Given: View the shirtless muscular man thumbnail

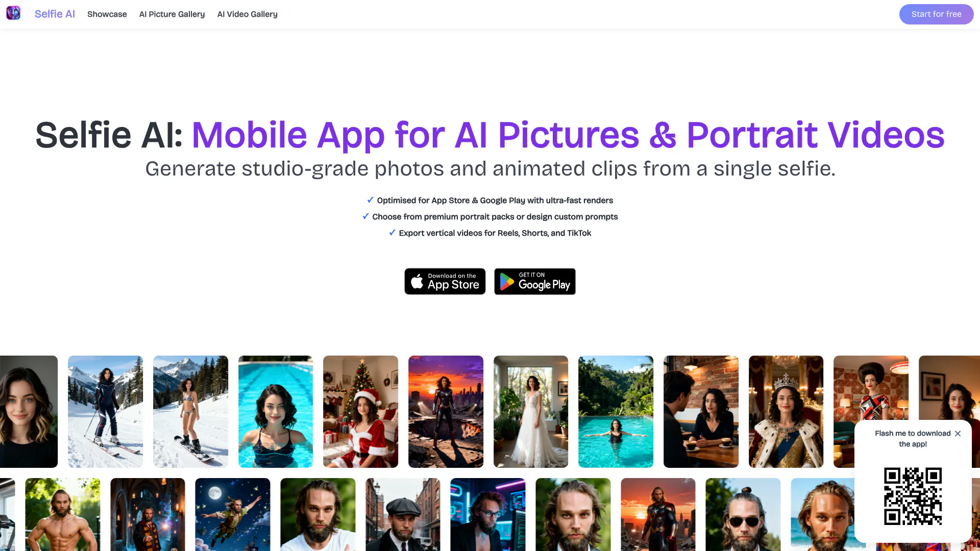Looking at the screenshot, I should (x=63, y=514).
